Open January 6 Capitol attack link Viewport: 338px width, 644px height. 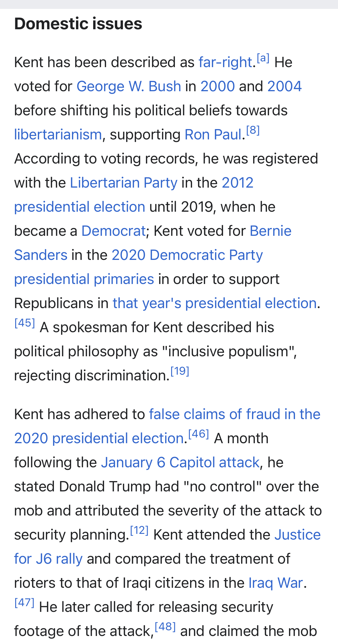[180, 463]
